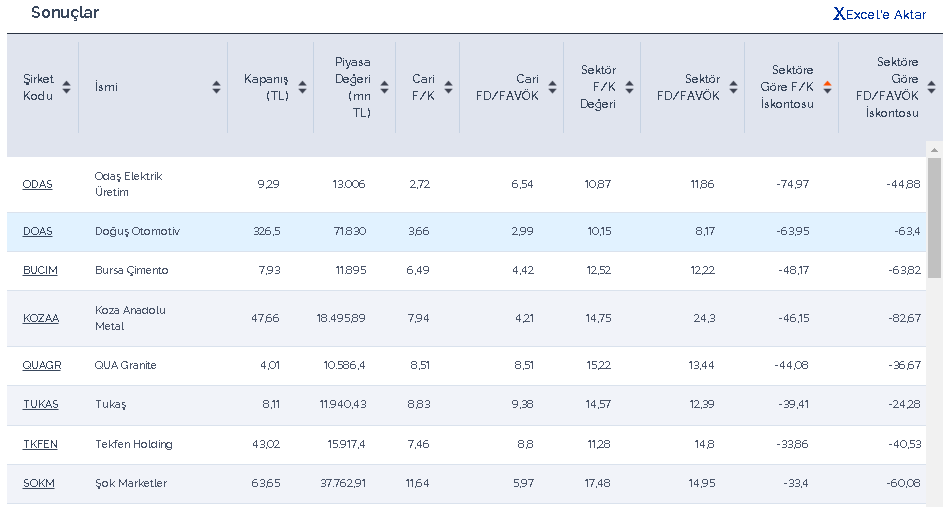Click TKFEN ticker link

(x=41, y=444)
